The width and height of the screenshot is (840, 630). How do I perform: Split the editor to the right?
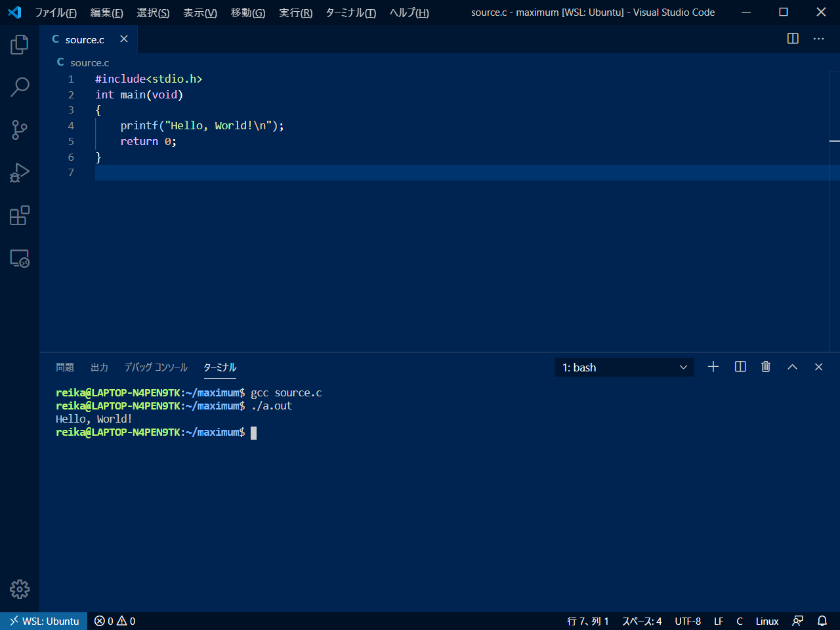pyautogui.click(x=793, y=39)
